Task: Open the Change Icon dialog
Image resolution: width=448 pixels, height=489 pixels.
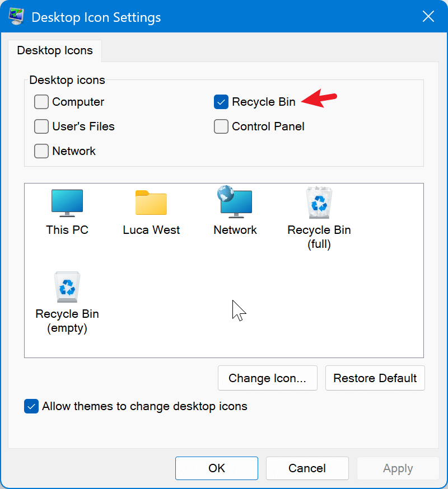Action: (267, 378)
